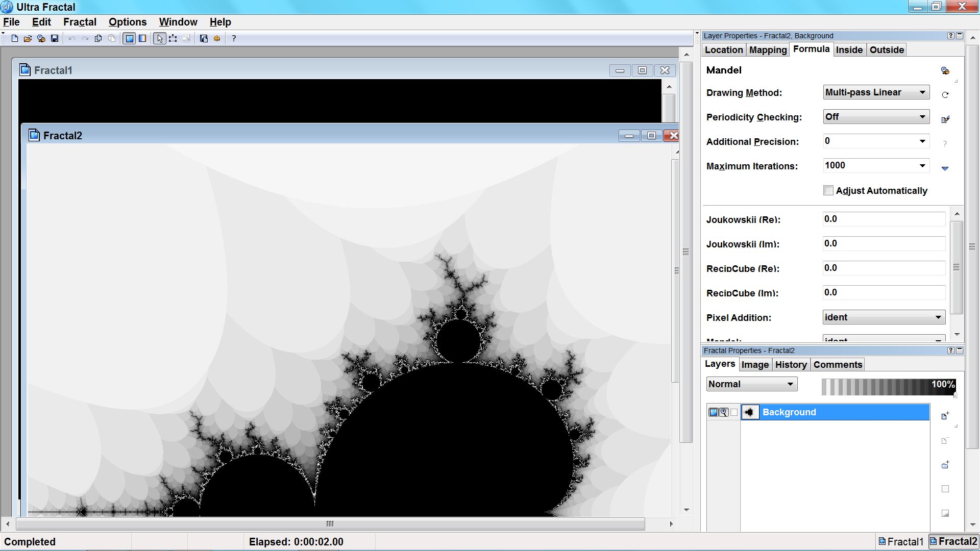Enable Adjust Automatically checkbox

[x=828, y=190]
